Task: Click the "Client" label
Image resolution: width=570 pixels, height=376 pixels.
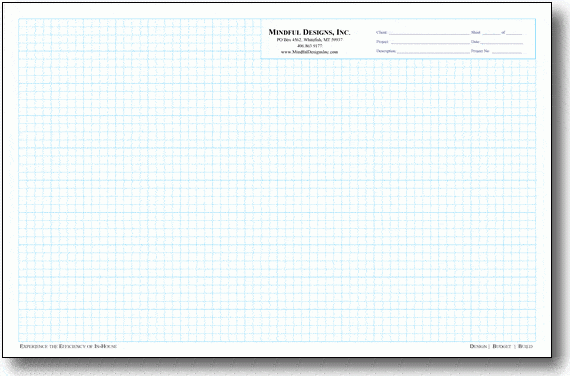Action: pos(381,32)
